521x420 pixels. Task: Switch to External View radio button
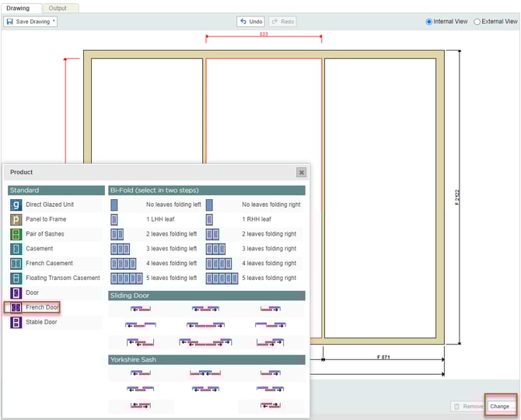click(477, 22)
